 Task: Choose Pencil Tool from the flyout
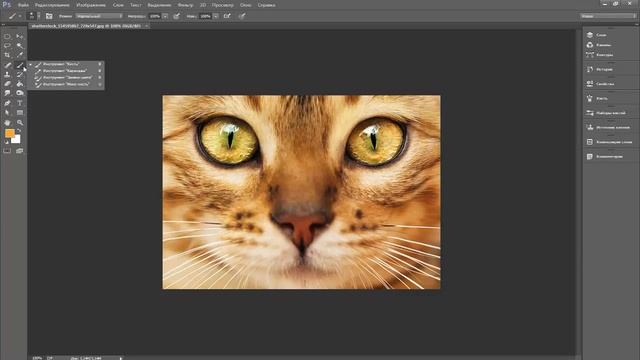(x=66, y=71)
